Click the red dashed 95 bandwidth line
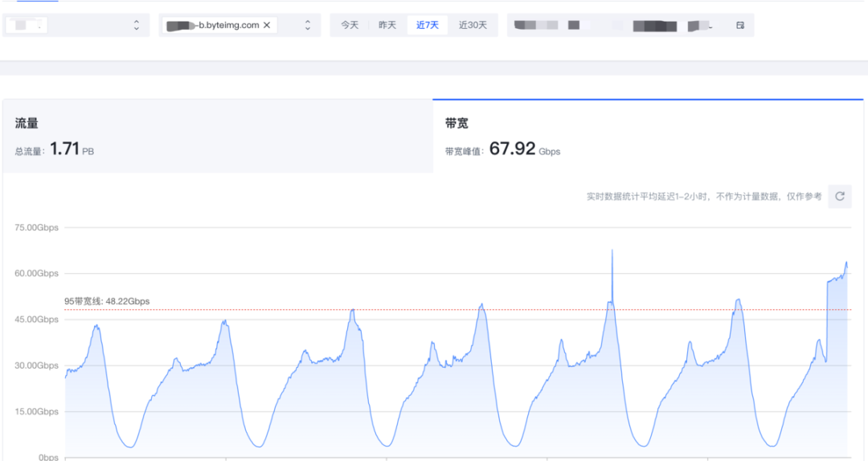Image resolution: width=868 pixels, height=461 pixels. 457,310
